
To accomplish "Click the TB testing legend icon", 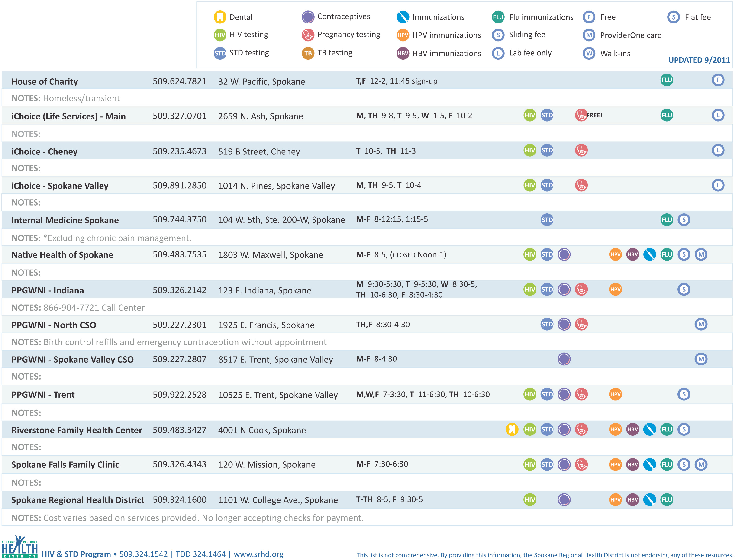I will click(x=308, y=53).
